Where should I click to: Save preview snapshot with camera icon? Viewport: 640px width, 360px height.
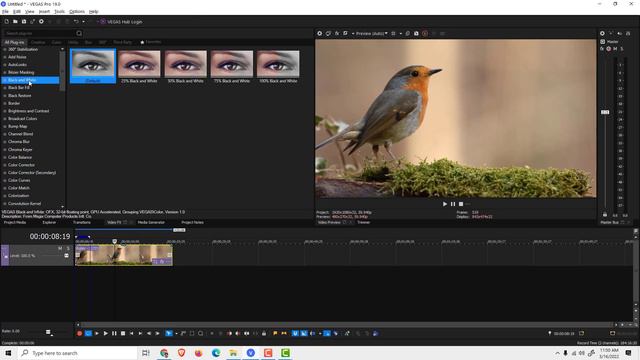click(x=416, y=33)
